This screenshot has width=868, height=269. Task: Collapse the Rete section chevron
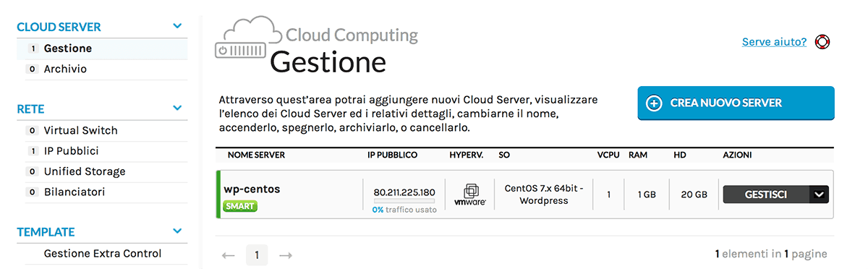178,108
